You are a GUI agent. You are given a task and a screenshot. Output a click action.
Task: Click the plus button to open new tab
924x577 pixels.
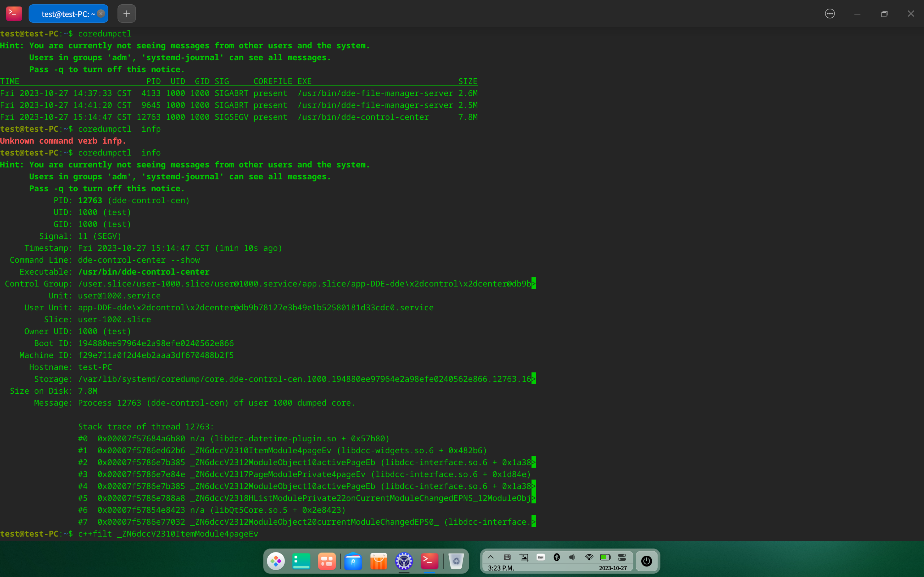(x=126, y=13)
